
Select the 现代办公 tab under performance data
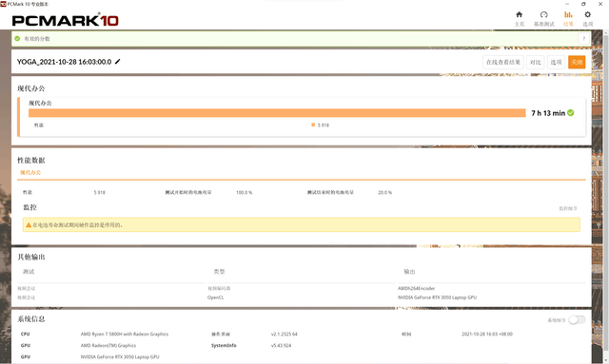(x=30, y=172)
